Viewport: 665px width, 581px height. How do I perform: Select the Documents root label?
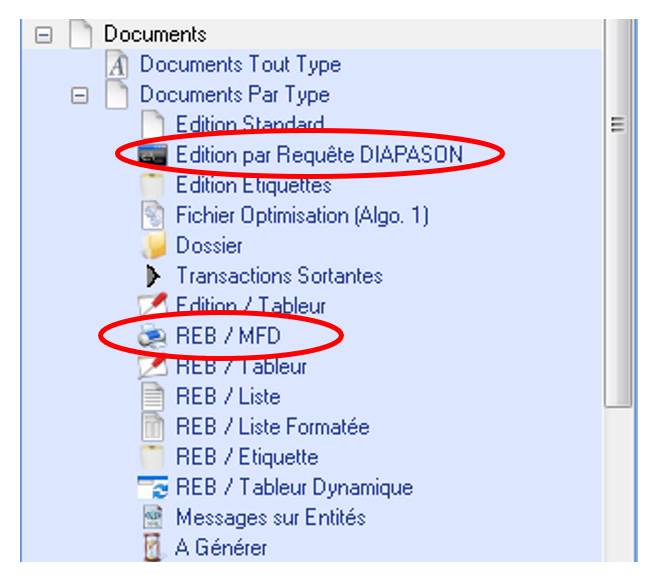pos(155,34)
